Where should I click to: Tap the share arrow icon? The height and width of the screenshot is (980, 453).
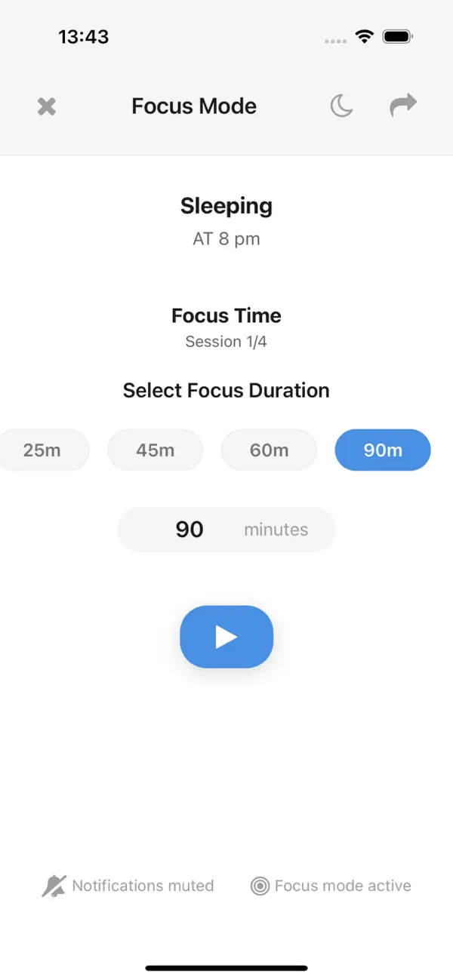(x=402, y=106)
